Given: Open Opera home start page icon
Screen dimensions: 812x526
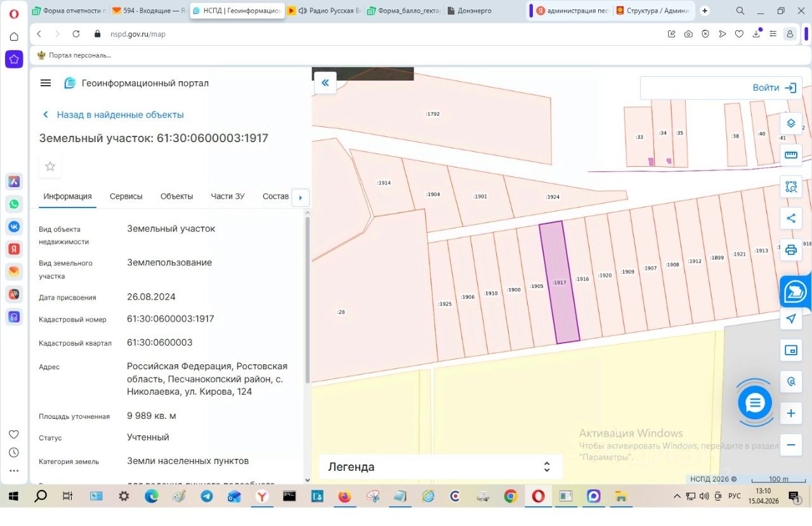Looking at the screenshot, I should [x=14, y=37].
